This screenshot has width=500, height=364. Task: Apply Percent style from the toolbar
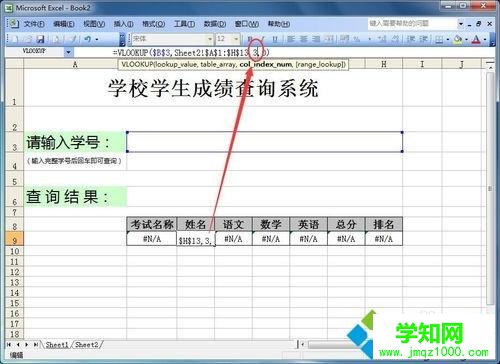coord(357,39)
